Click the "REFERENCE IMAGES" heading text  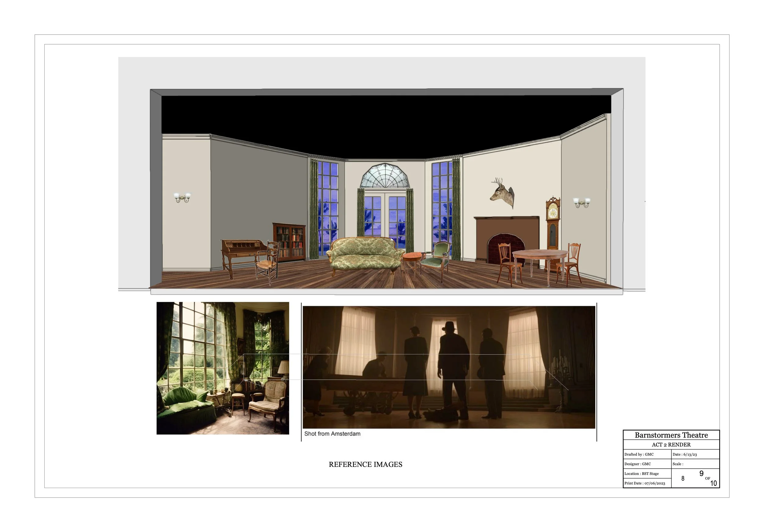365,464
